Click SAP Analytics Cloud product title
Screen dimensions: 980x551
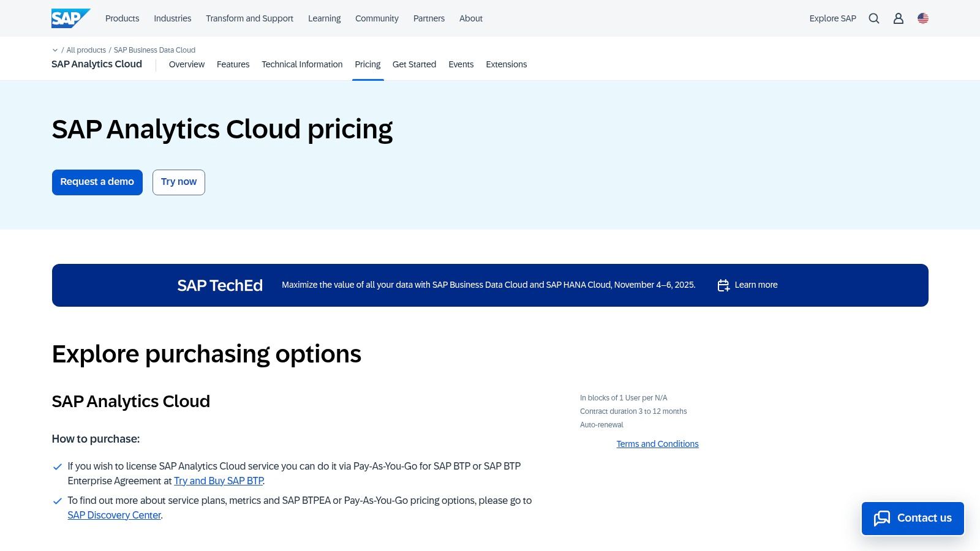pyautogui.click(x=97, y=64)
